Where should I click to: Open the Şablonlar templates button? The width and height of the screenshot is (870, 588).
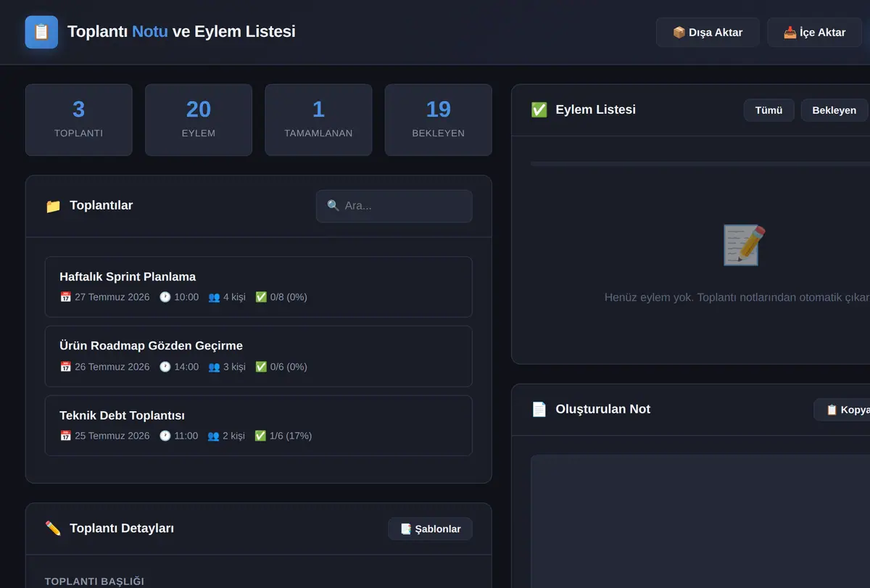[430, 529]
